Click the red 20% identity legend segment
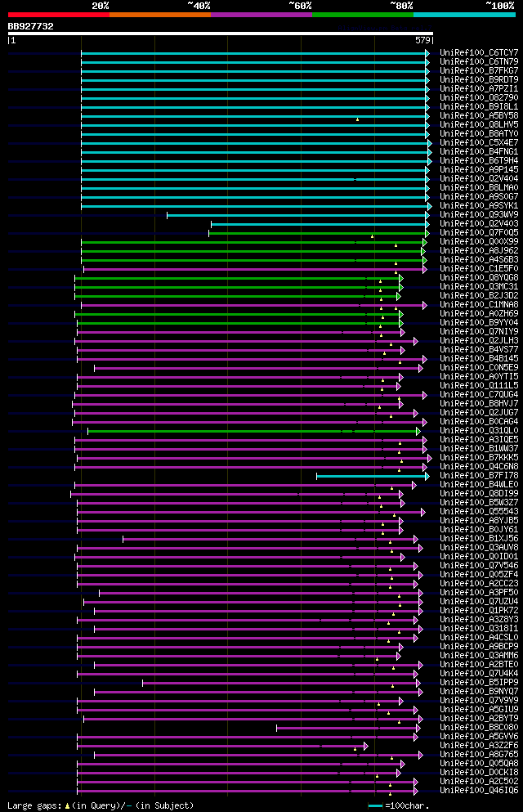The height and width of the screenshot is (812, 523). [59, 15]
